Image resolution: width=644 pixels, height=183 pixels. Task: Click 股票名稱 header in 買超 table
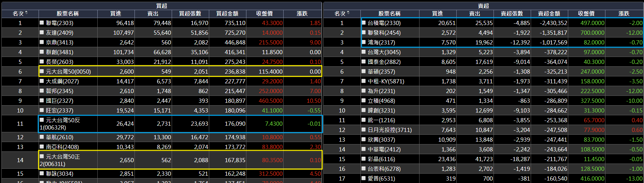68,14
